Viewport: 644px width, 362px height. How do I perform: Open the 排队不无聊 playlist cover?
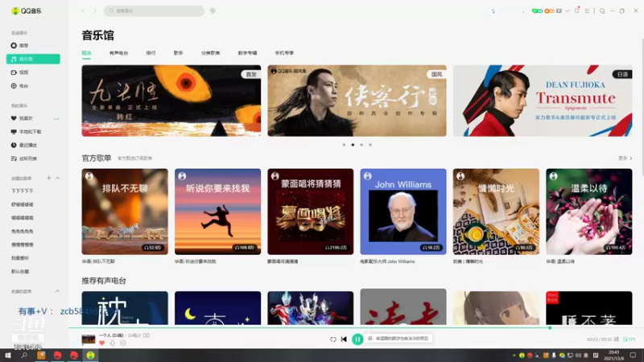125,212
